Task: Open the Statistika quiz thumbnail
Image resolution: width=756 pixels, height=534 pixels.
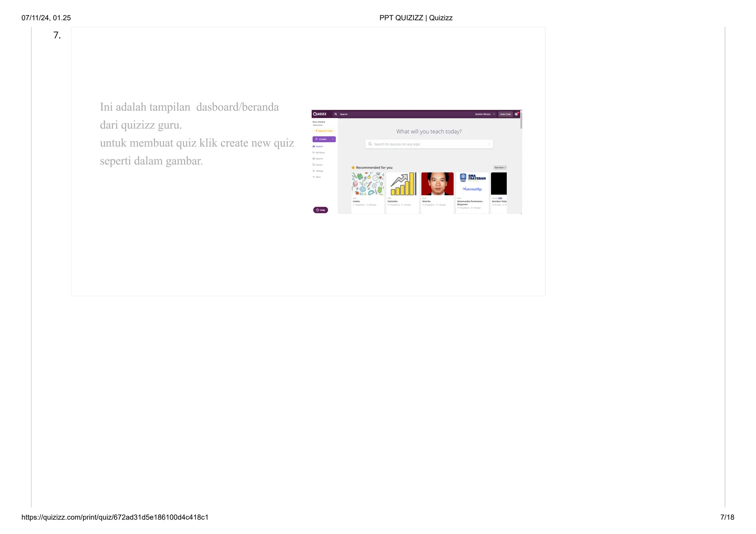Action: [x=403, y=184]
